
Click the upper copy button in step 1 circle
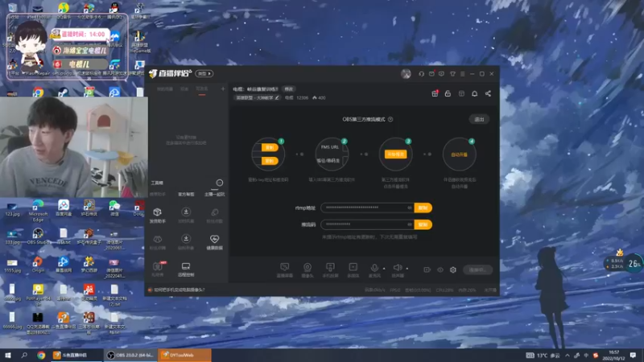pyautogui.click(x=270, y=147)
